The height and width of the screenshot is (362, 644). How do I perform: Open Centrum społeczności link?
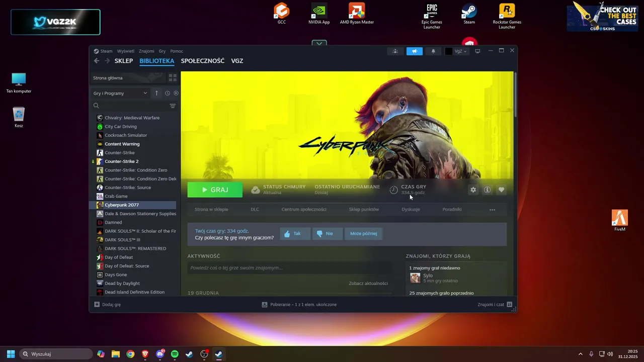click(304, 209)
